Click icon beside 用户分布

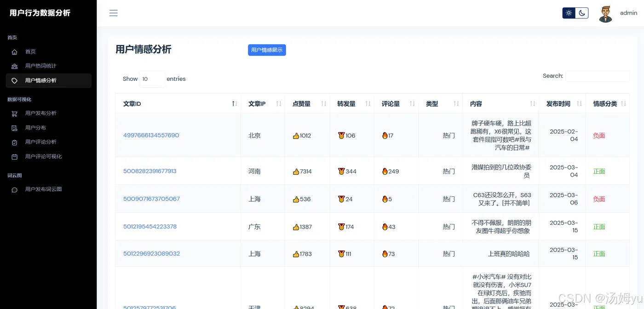(x=15, y=128)
